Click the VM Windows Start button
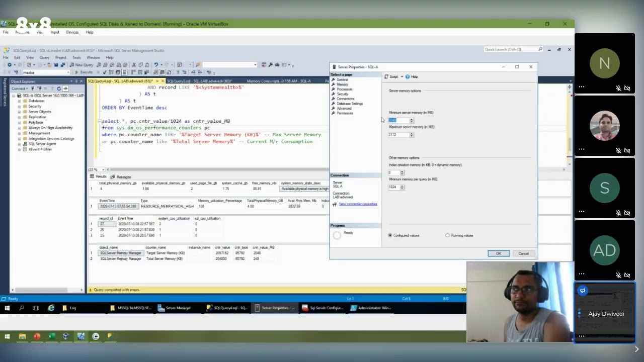Viewport: 644px width, 362px height. pos(7,308)
